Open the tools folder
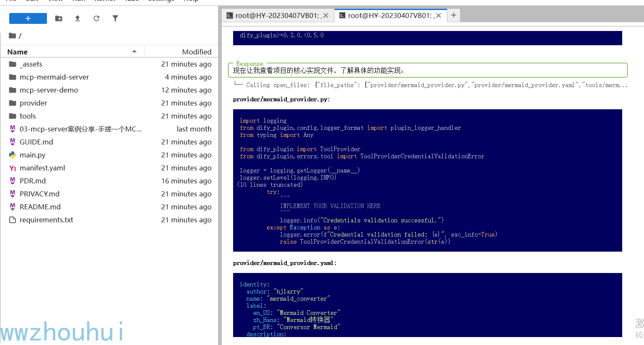This screenshot has width=644, height=345. pos(110,116)
